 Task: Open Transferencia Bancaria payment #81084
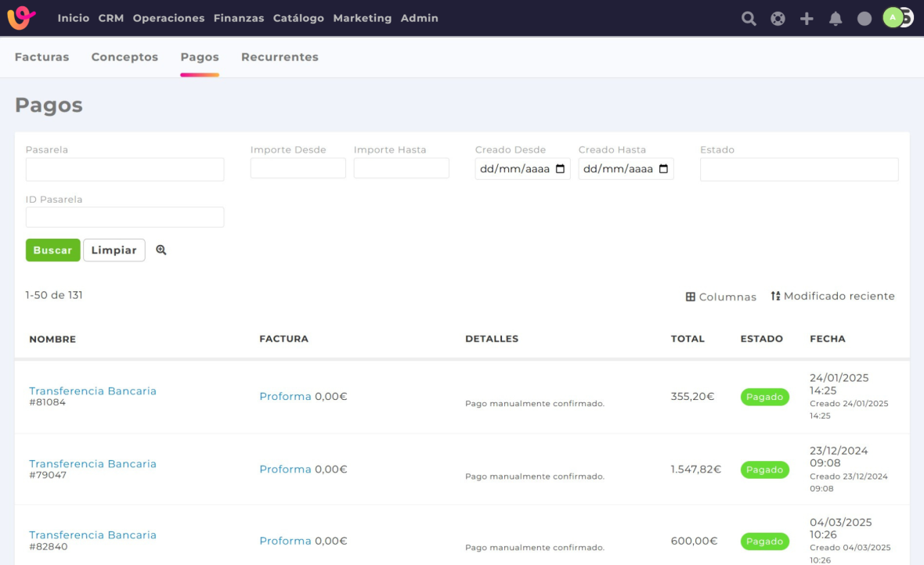click(92, 390)
